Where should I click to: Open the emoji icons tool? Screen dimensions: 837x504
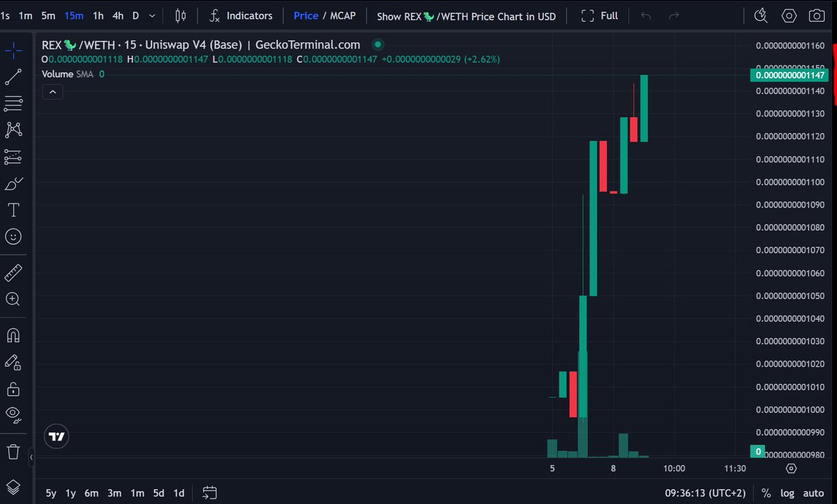13,237
